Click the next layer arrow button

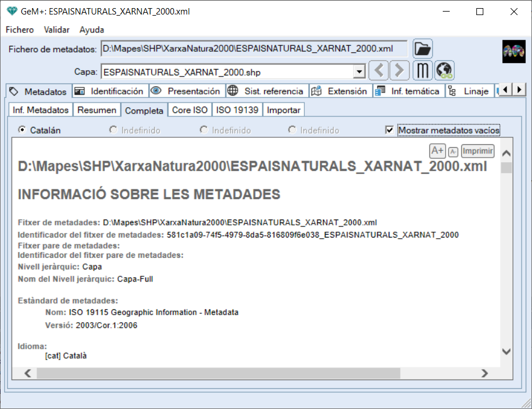(x=399, y=71)
